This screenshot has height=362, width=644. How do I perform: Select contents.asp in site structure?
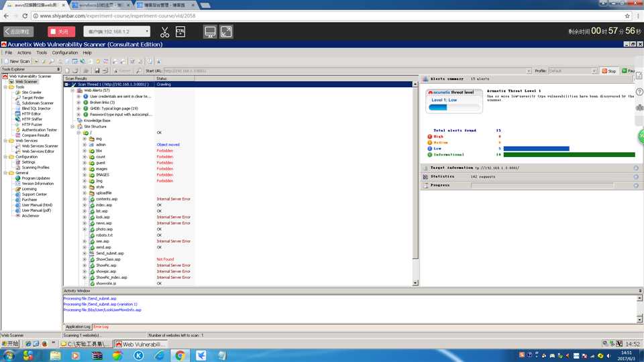tap(107, 198)
